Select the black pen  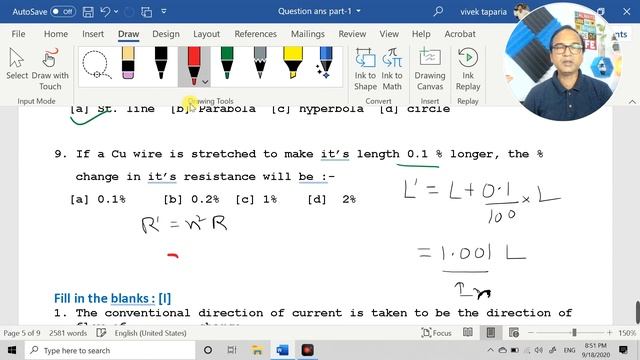click(x=161, y=63)
